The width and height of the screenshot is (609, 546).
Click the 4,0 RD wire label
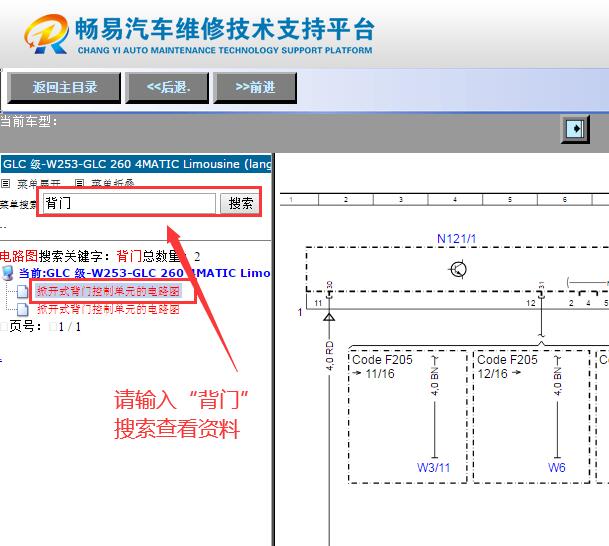click(x=330, y=355)
